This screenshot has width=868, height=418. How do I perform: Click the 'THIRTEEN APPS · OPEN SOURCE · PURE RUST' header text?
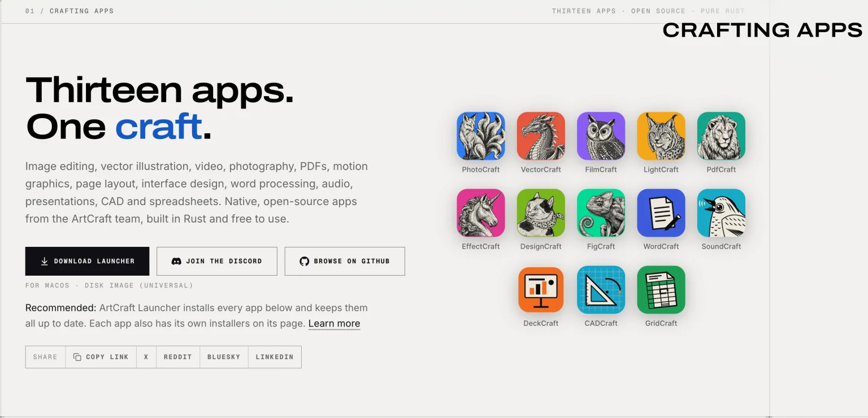tap(648, 11)
